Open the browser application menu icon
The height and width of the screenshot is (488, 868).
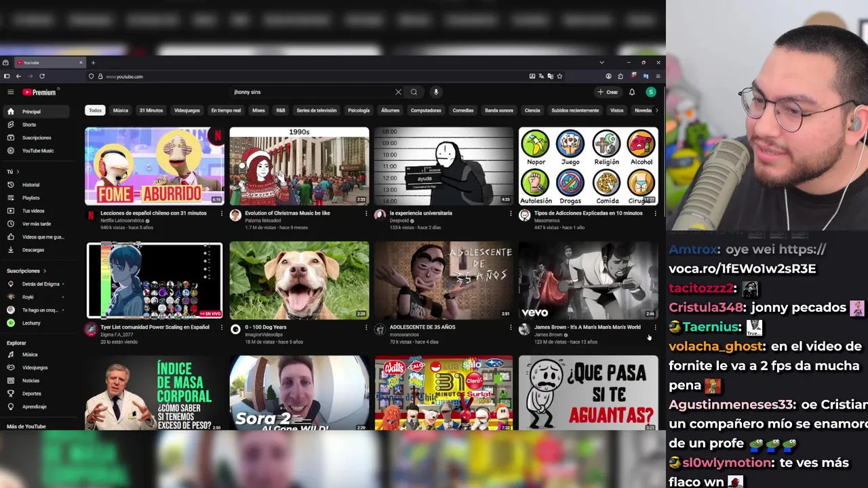click(x=658, y=77)
